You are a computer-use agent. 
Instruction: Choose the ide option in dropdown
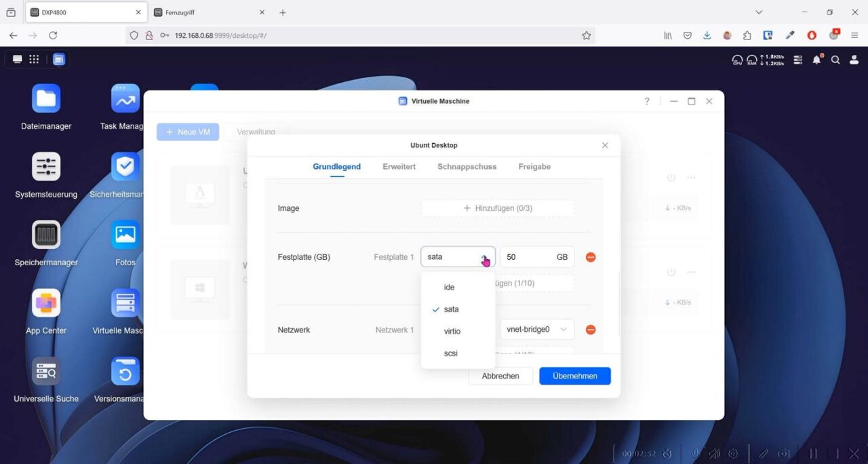(x=449, y=288)
